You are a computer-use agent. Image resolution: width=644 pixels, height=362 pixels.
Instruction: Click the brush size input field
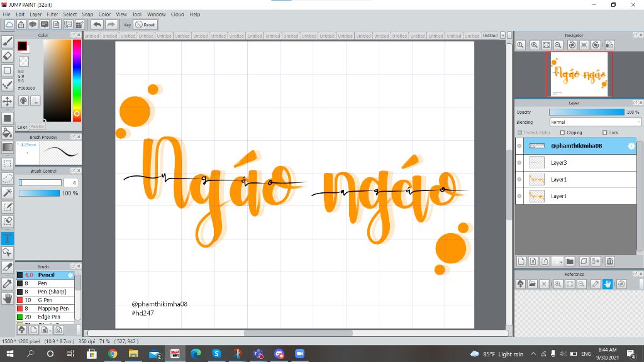[x=70, y=183]
